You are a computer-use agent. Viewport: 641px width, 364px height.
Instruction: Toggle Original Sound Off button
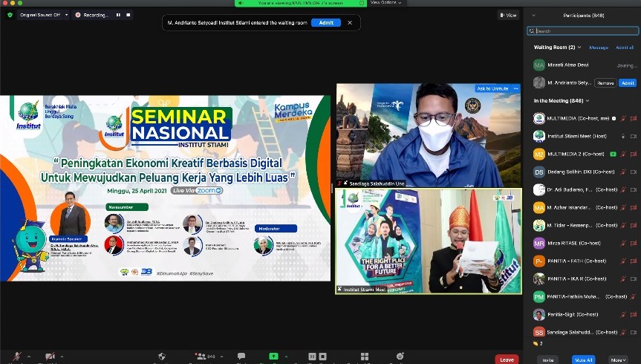[x=40, y=15]
